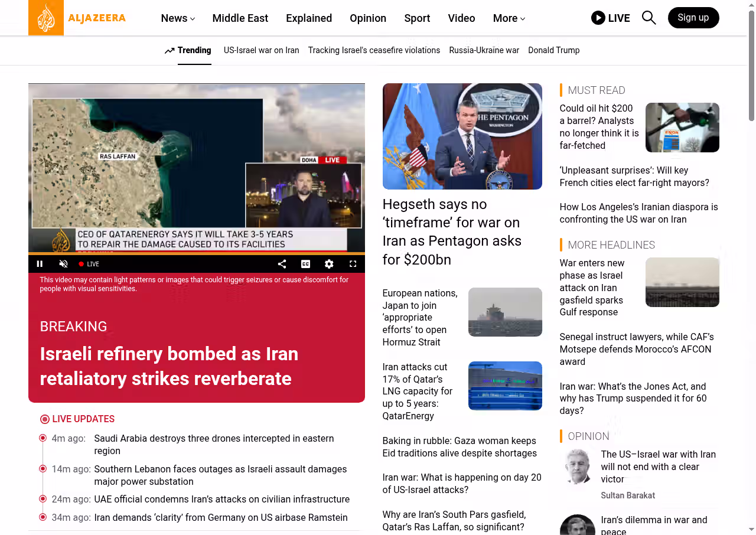Expand the More dropdown menu
The height and width of the screenshot is (535, 756).
509,18
